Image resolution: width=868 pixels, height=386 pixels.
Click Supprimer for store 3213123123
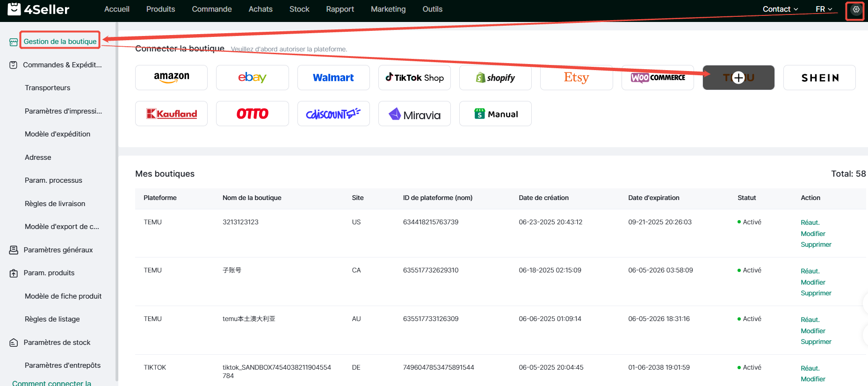point(816,244)
